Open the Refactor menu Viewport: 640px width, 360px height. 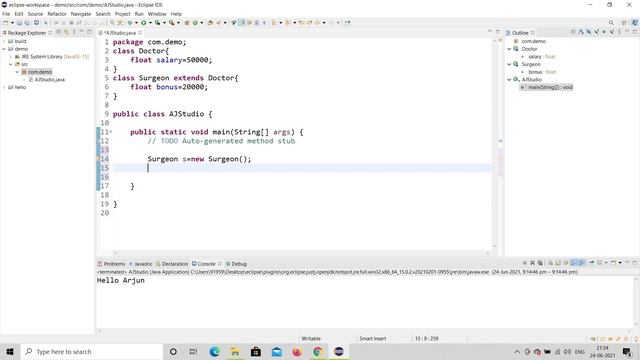(x=57, y=14)
